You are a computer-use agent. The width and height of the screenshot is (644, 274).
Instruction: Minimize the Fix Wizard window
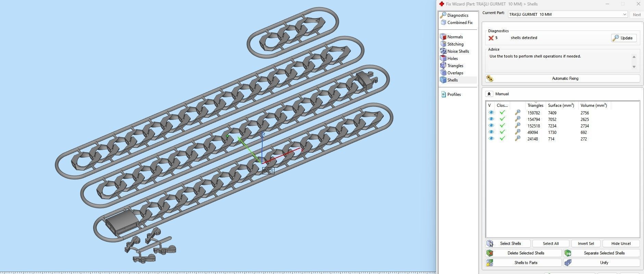coord(607,4)
